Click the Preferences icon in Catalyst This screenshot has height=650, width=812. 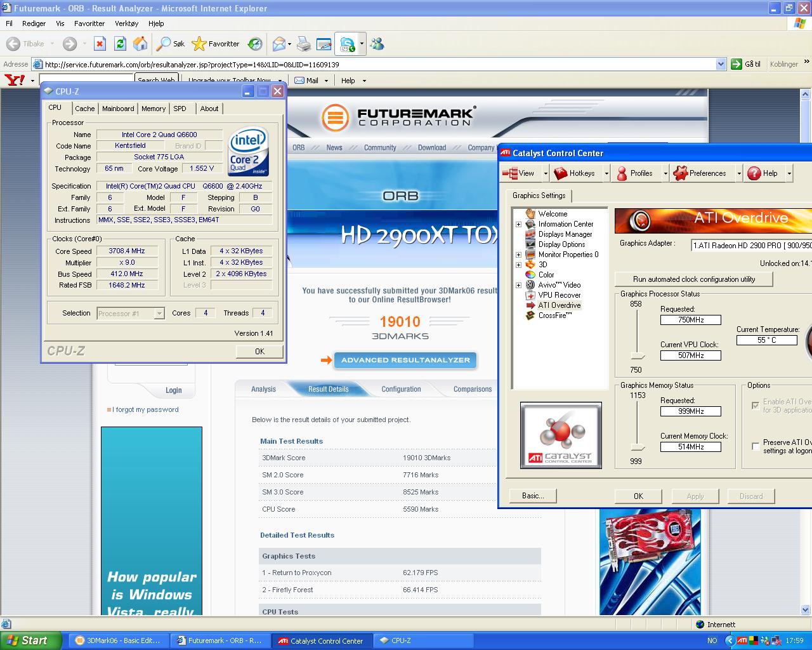(x=680, y=173)
